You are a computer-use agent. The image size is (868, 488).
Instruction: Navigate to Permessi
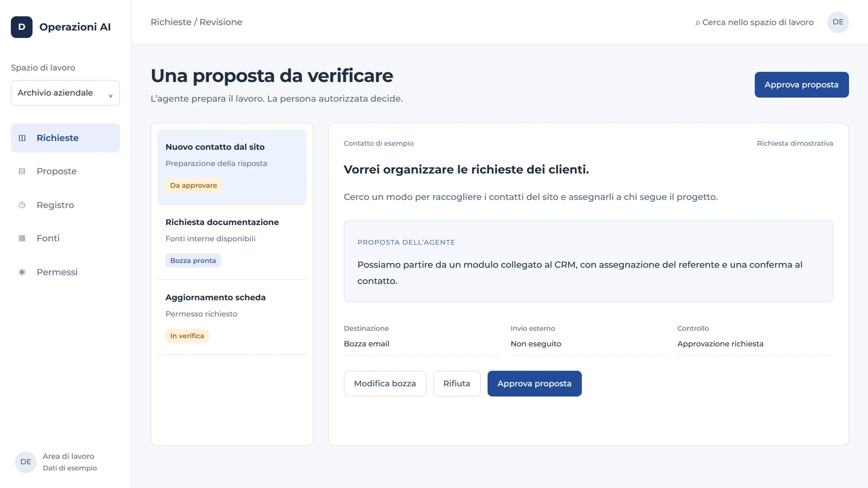65,272
